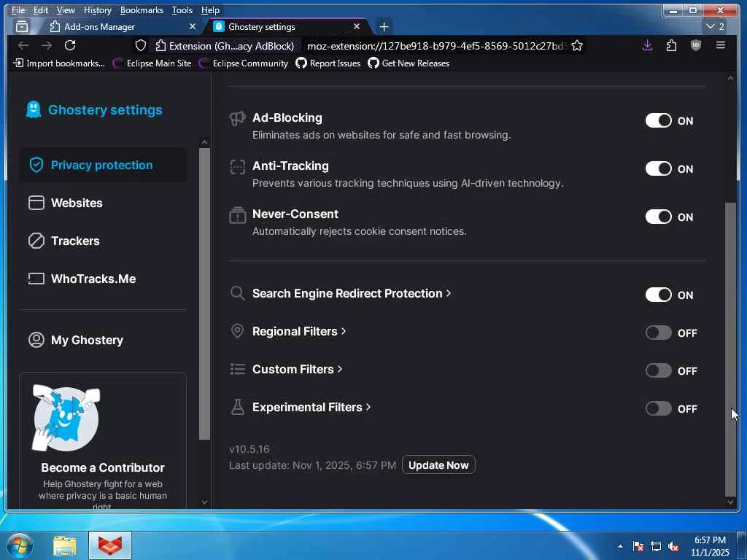Open Windows Explorer from the taskbar

point(65,545)
